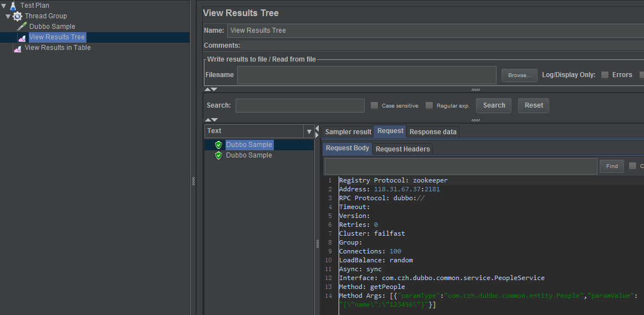Screen dimensions: 644x315
Task: Click the Address 118.31.67.37:2181 line
Action: 389,190
